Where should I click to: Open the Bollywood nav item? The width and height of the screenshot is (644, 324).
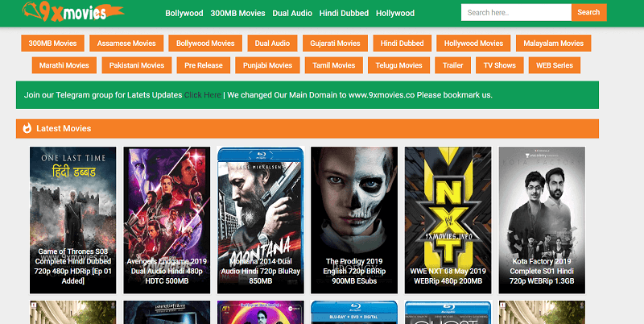pos(184,13)
